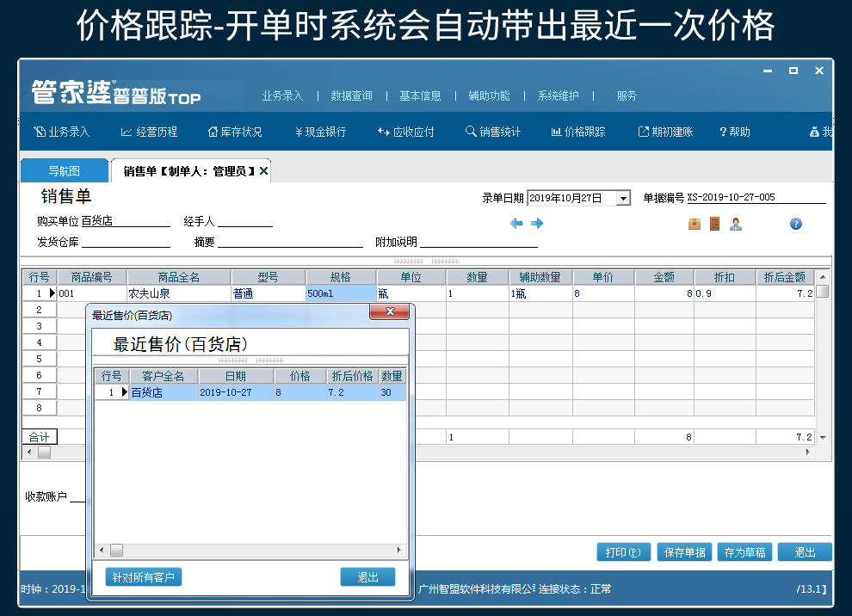Image resolution: width=852 pixels, height=616 pixels.
Task: Click the 001 product code cell
Action: pos(92,293)
